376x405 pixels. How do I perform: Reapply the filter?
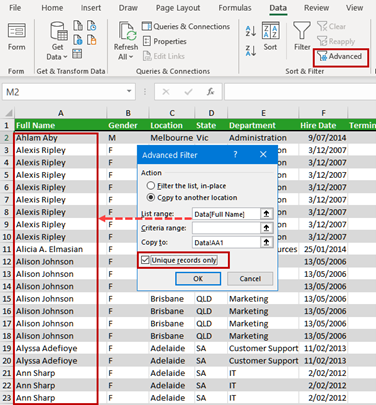click(336, 41)
